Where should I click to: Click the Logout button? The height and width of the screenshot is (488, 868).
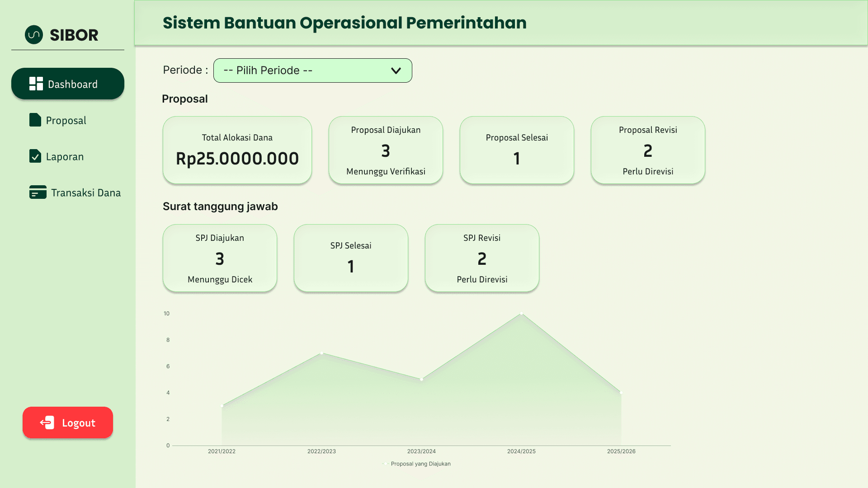point(68,422)
